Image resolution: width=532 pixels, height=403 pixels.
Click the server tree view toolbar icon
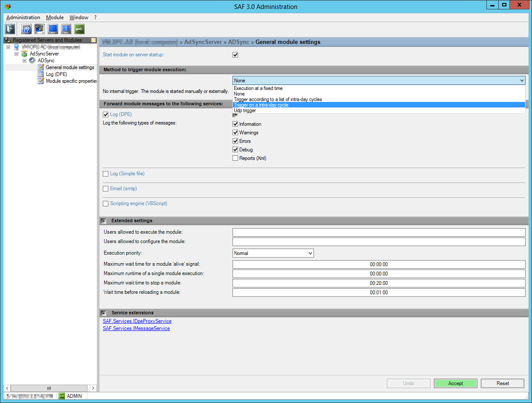coord(40,29)
